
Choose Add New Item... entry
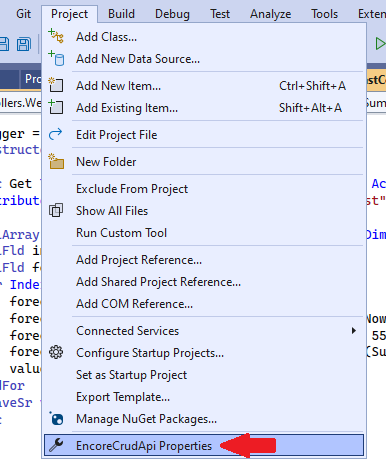203,86
